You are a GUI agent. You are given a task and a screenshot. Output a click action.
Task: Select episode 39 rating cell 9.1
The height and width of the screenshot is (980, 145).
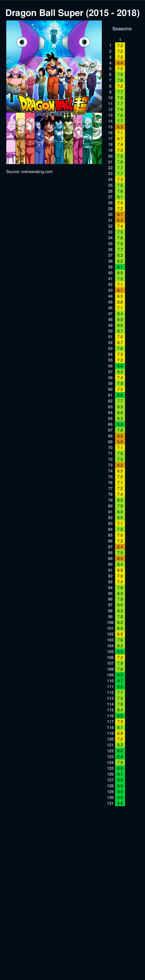(x=120, y=267)
